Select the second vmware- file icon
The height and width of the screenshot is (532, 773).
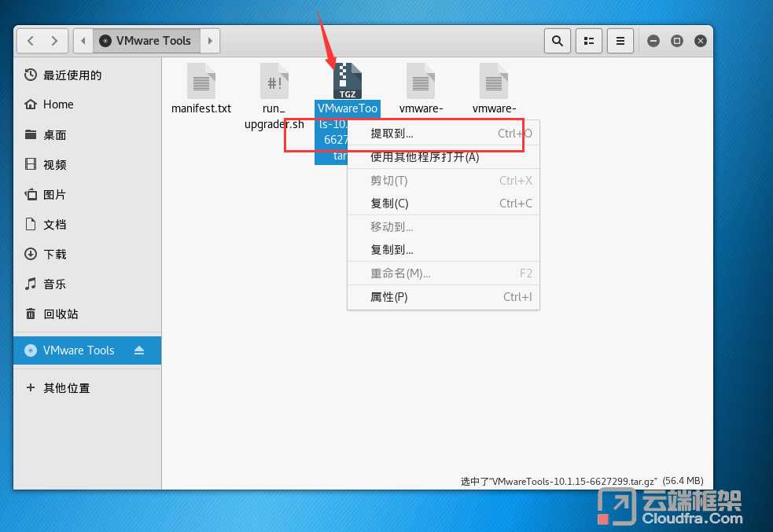(494, 81)
